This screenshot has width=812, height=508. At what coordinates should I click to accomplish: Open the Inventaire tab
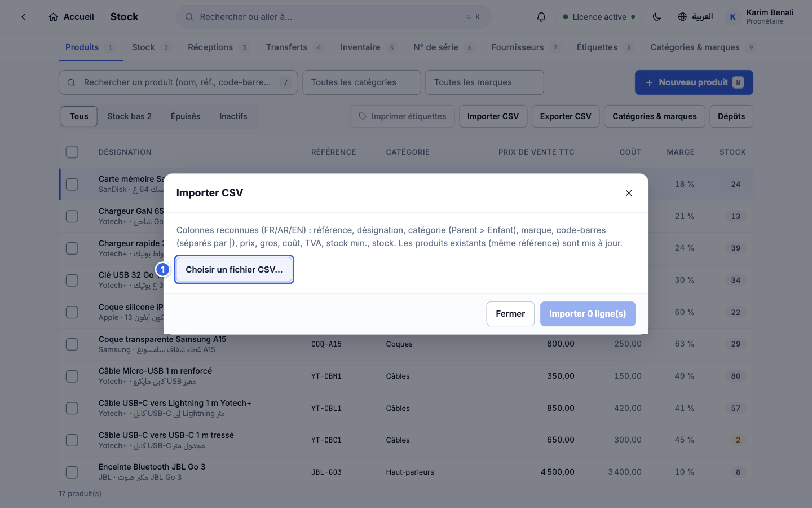click(369, 47)
